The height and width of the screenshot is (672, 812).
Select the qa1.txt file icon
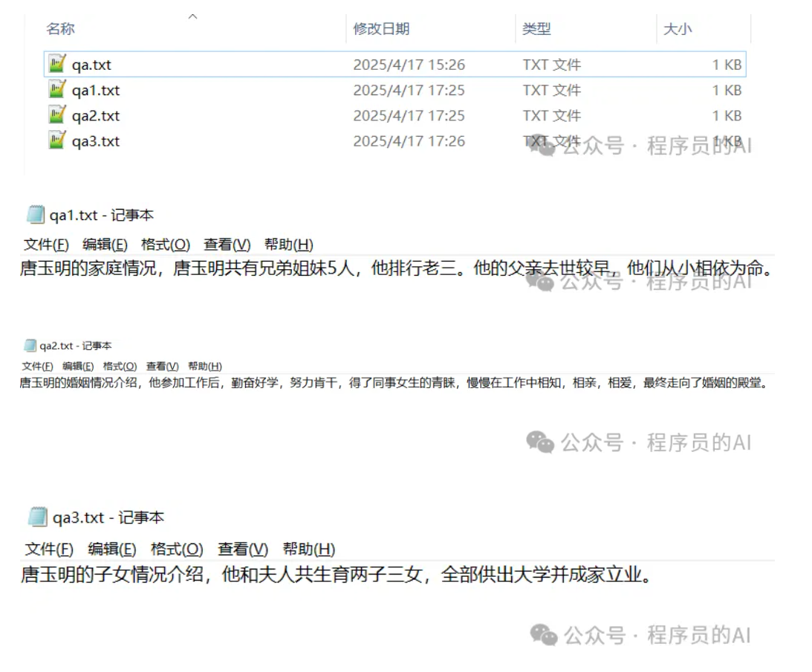[57, 90]
